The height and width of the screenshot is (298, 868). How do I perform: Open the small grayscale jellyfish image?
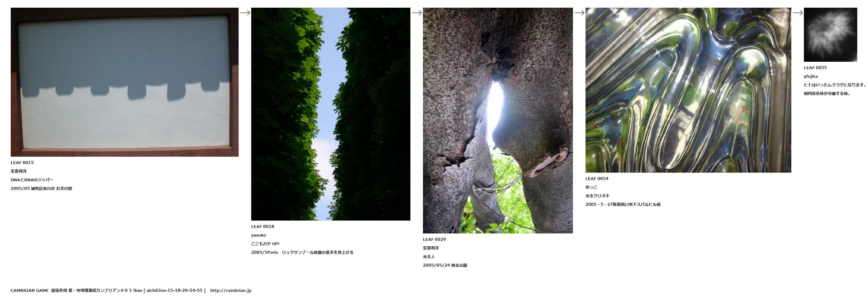point(830,35)
